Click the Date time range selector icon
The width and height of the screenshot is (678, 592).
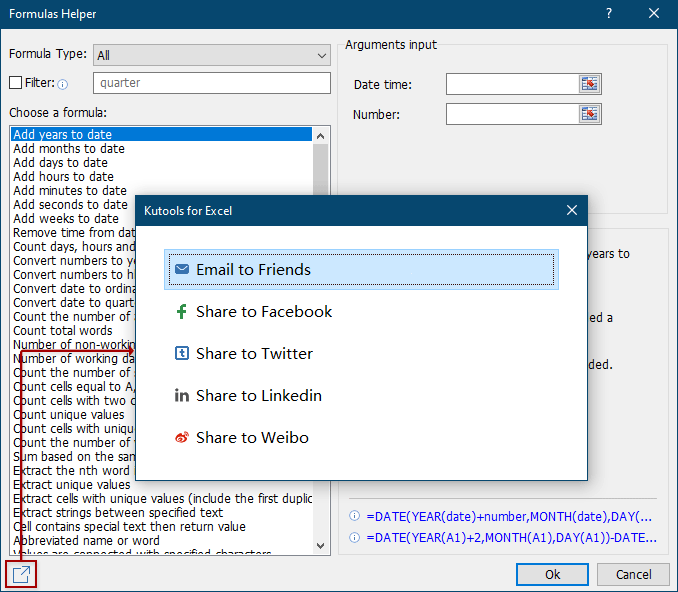point(590,84)
